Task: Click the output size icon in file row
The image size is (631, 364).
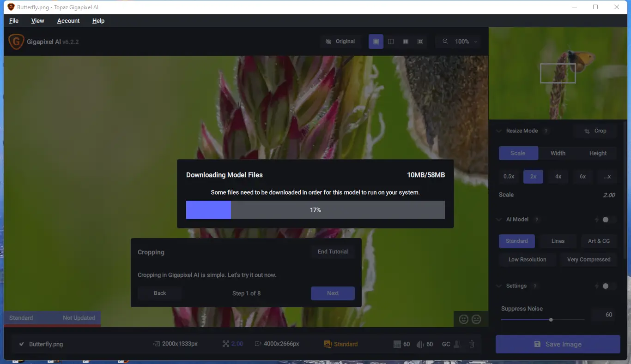Action: point(258,344)
